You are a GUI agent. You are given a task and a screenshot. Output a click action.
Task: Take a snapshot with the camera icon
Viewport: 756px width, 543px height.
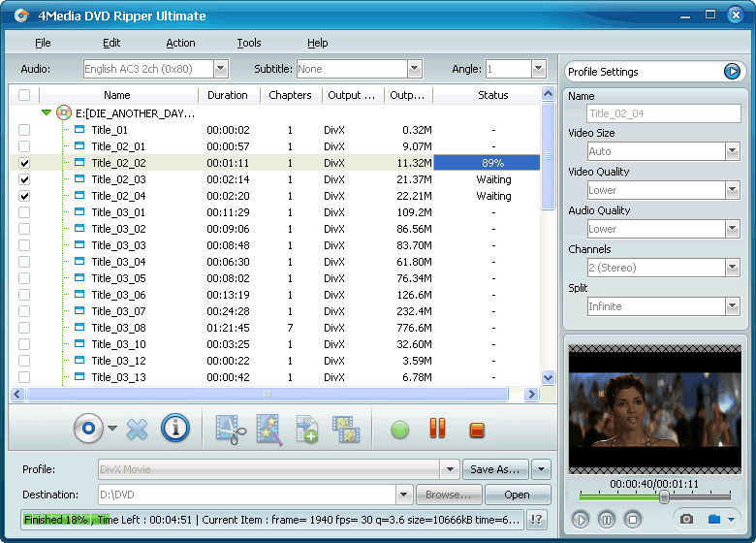pos(686,520)
